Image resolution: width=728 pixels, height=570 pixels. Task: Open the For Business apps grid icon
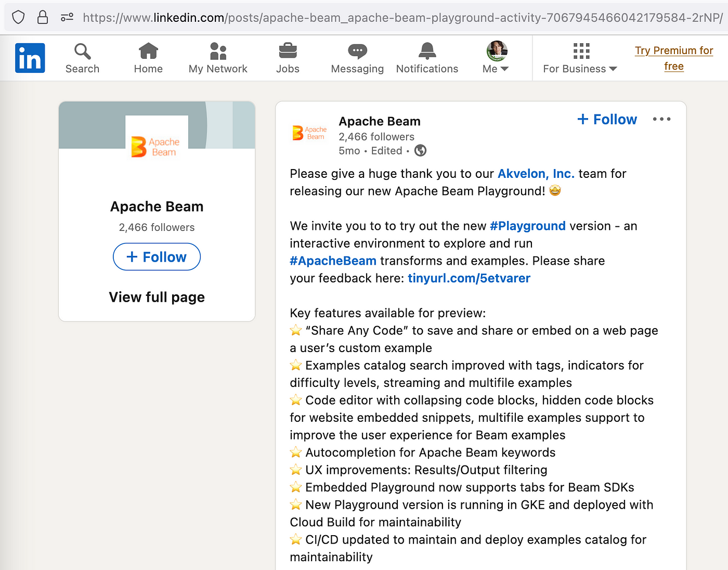[581, 51]
